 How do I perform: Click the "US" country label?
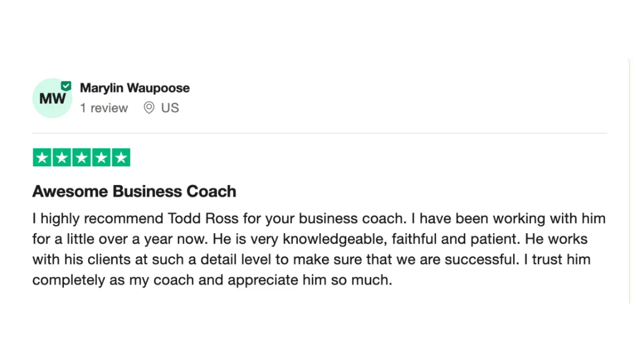coord(170,108)
